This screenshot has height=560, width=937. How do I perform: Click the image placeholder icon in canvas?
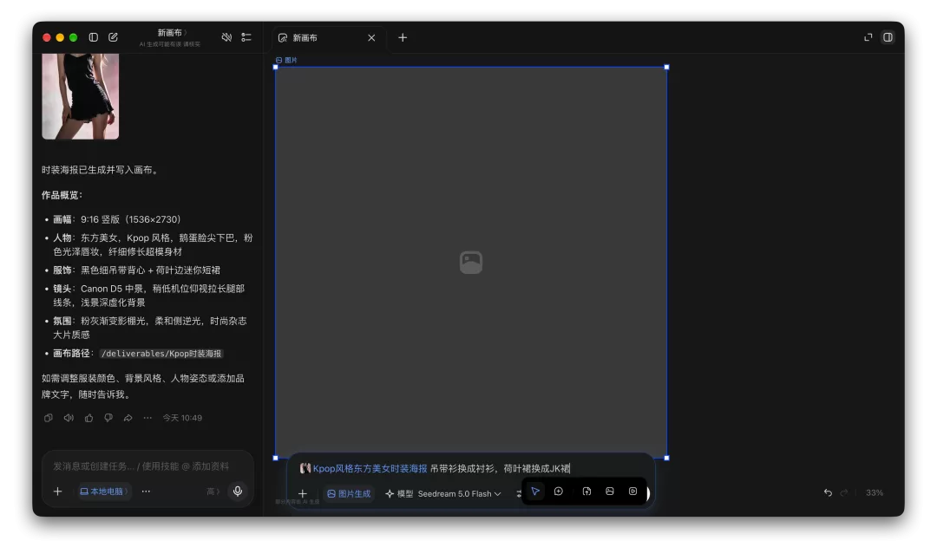471,262
